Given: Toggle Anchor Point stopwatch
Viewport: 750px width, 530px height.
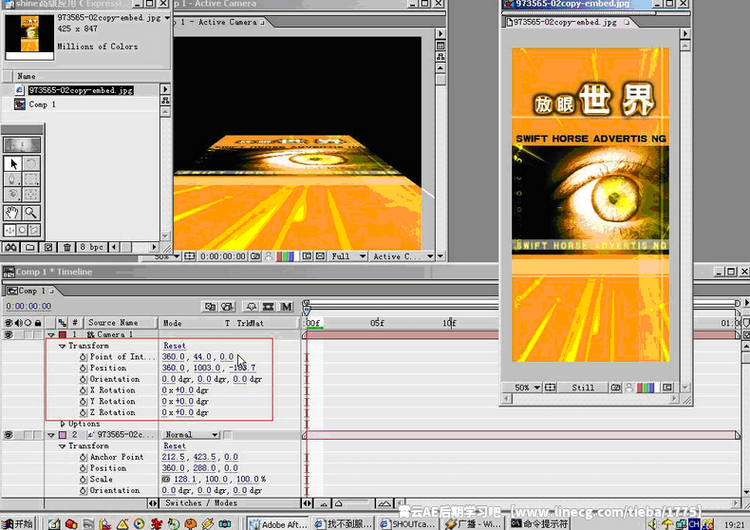Looking at the screenshot, I should pos(83,457).
